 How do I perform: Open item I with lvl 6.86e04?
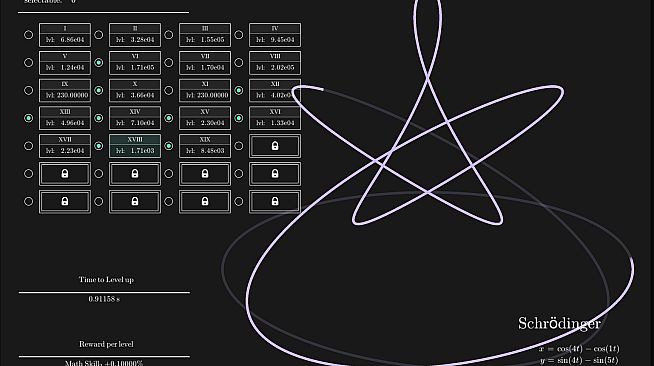(x=65, y=35)
